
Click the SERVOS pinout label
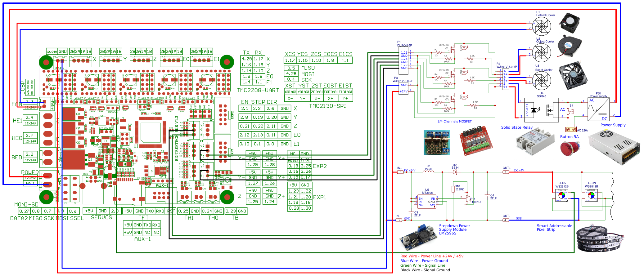pyautogui.click(x=101, y=218)
